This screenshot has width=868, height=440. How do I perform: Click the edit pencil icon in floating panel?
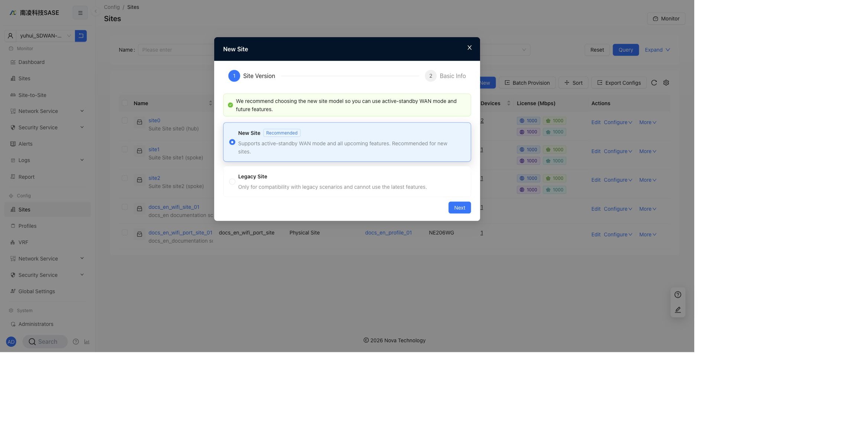(x=678, y=310)
